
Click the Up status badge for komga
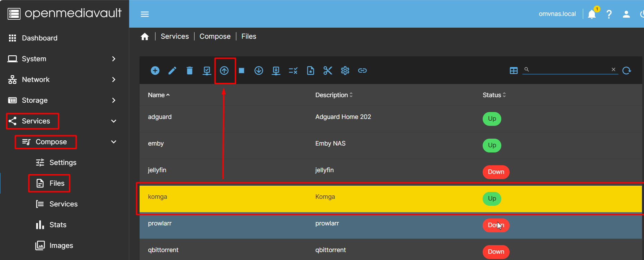tap(492, 198)
